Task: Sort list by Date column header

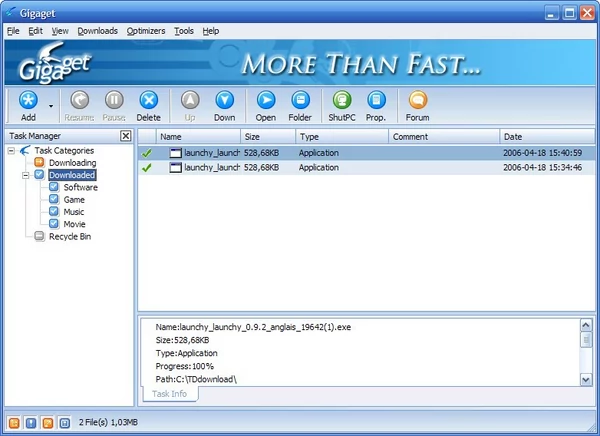Action: [547, 136]
